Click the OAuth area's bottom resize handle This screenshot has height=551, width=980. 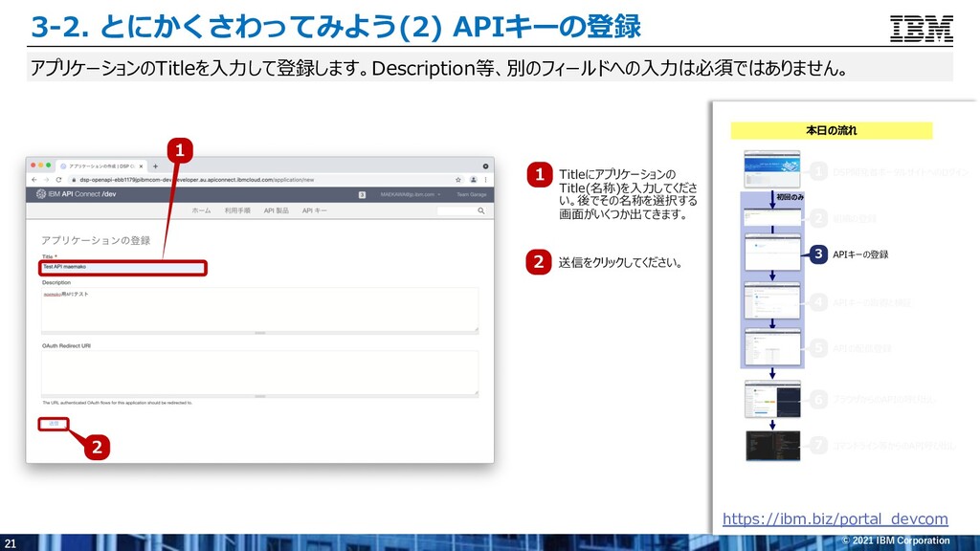click(x=260, y=397)
